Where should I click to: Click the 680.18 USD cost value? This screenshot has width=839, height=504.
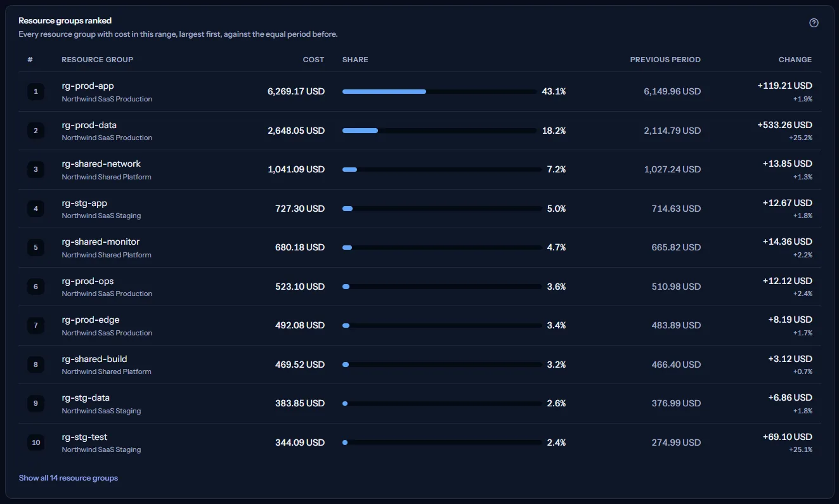[x=301, y=248]
